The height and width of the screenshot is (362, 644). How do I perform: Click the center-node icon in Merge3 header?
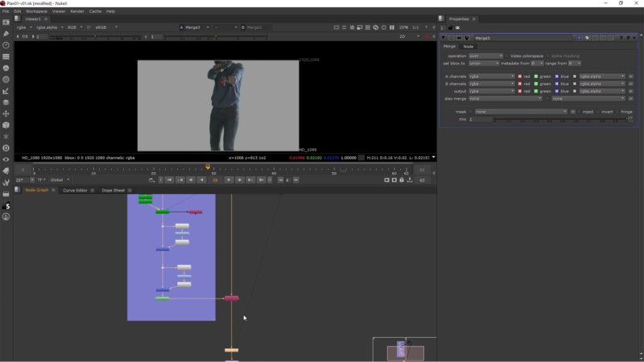452,38
